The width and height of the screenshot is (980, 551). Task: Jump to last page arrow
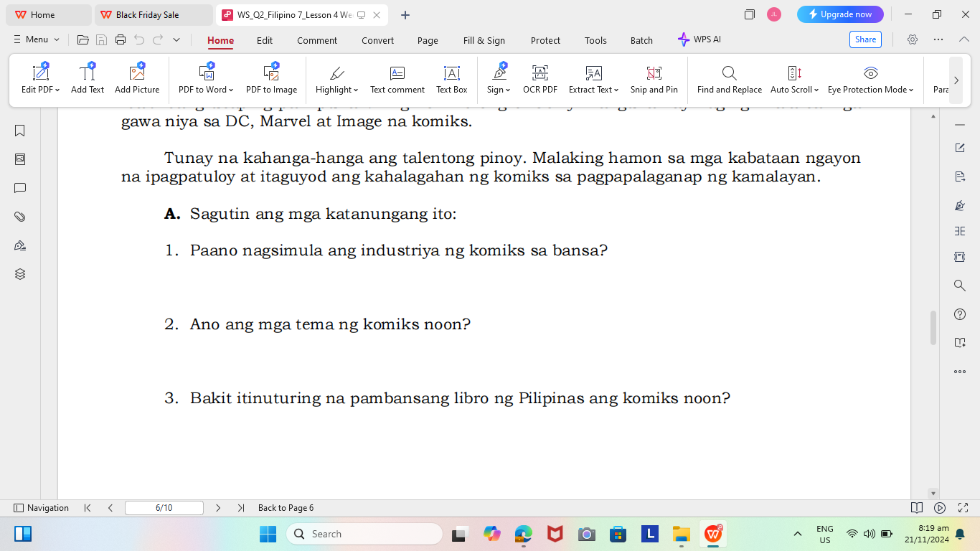[x=241, y=508]
